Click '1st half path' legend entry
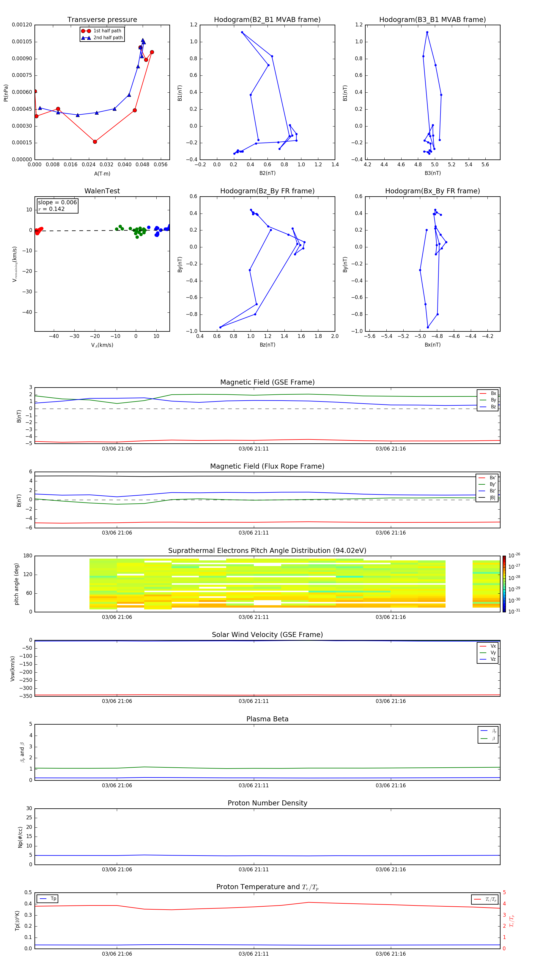This screenshot has height=980, width=535. 101,31
